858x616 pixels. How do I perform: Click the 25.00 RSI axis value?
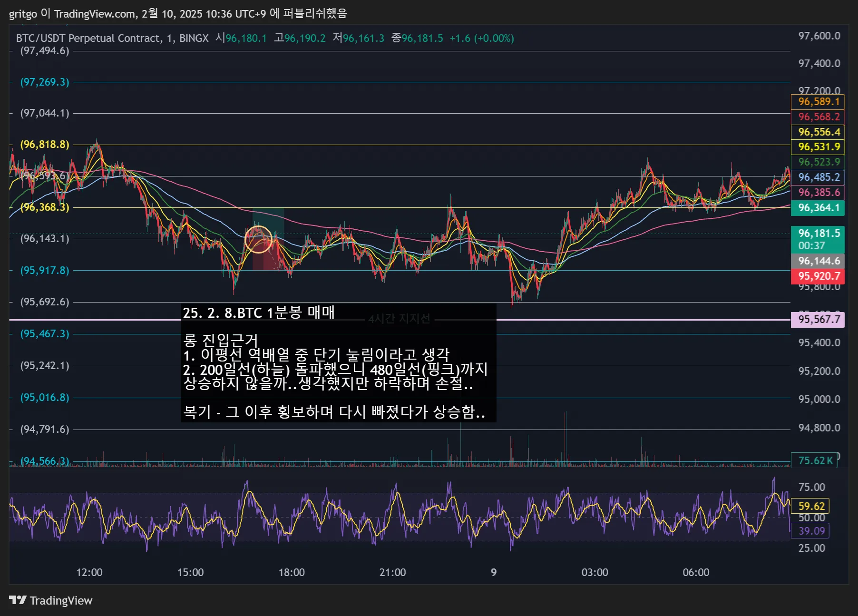pyautogui.click(x=811, y=548)
